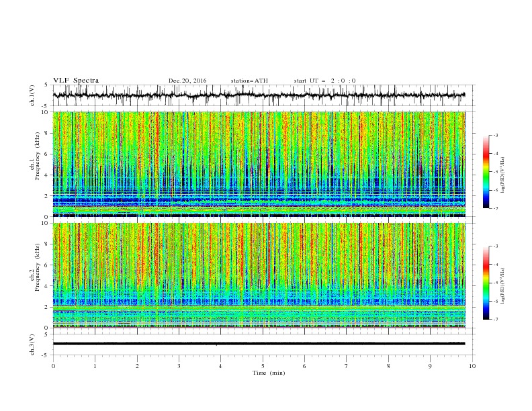Screen dimensions: 532x411
Task: Click inside the ch.2 spectrogram panel
Action: click(x=259, y=275)
